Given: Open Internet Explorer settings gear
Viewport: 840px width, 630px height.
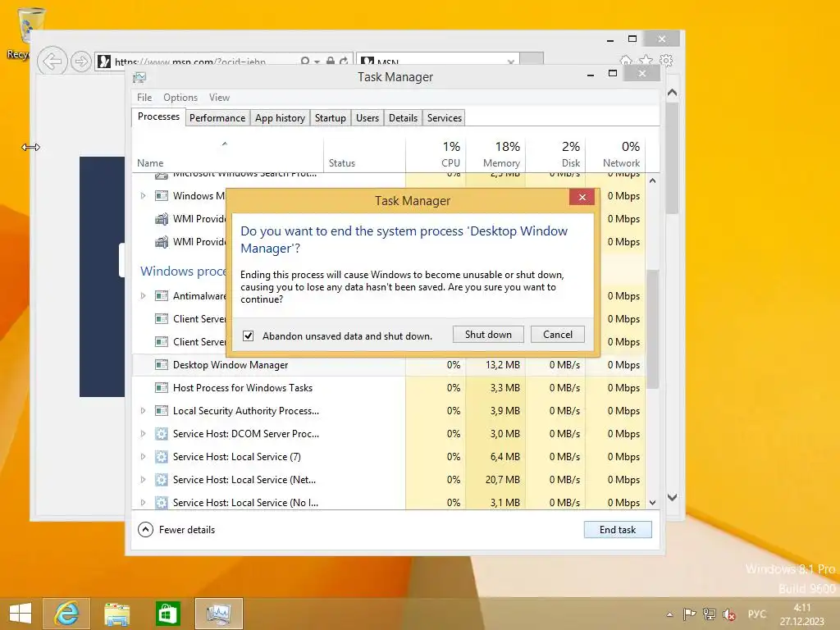Looking at the screenshot, I should tap(666, 60).
